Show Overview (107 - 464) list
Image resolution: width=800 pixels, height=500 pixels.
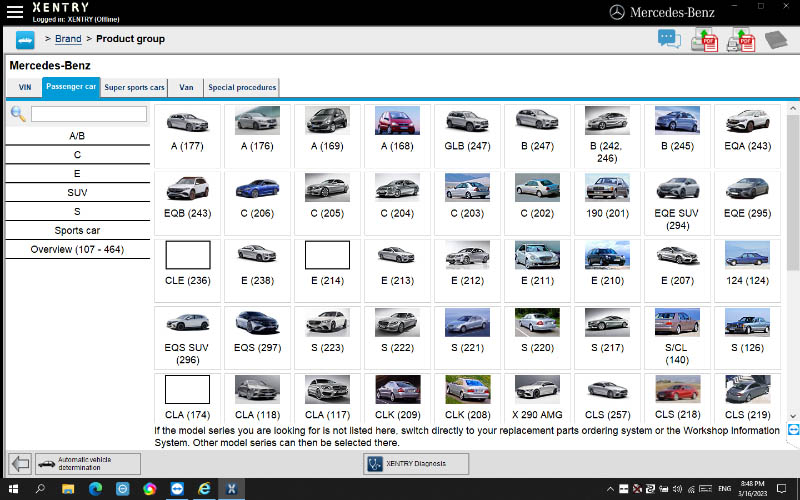77,249
